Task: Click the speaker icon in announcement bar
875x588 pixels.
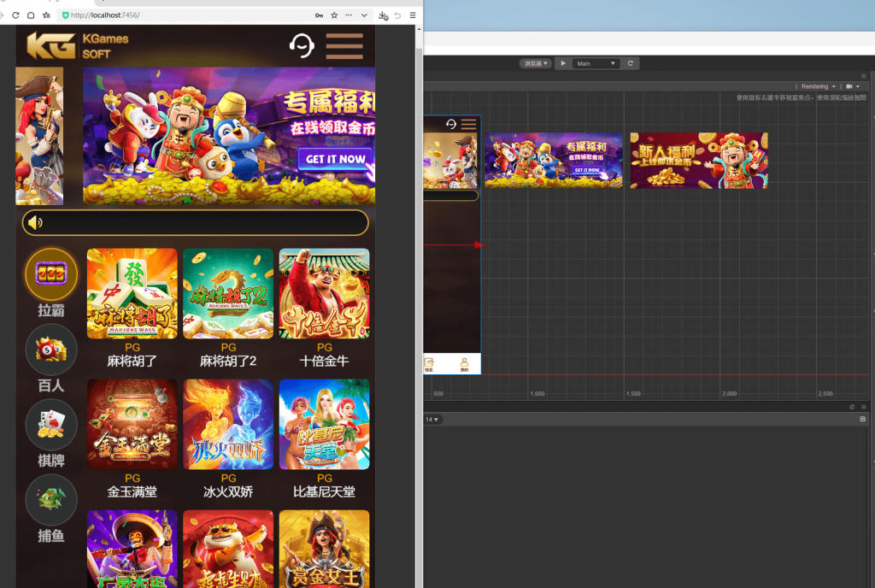Action: [x=35, y=223]
